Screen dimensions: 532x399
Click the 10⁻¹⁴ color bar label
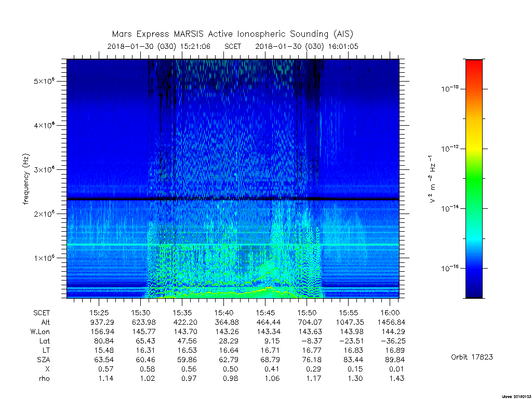tap(449, 208)
